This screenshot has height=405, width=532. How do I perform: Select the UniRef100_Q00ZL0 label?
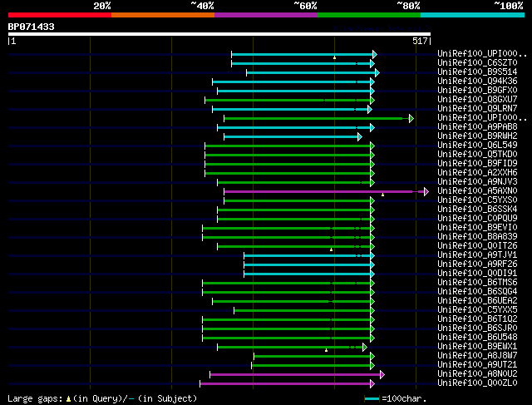pyautogui.click(x=477, y=383)
